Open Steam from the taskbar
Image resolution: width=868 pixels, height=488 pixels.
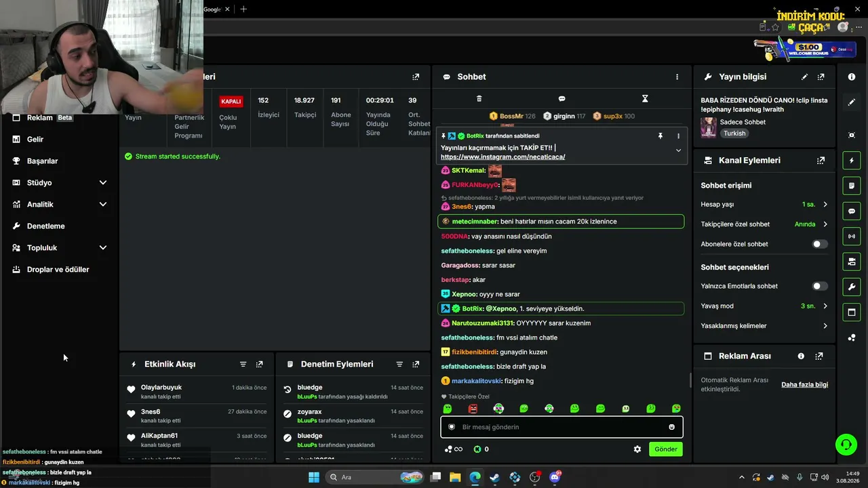coord(495,477)
